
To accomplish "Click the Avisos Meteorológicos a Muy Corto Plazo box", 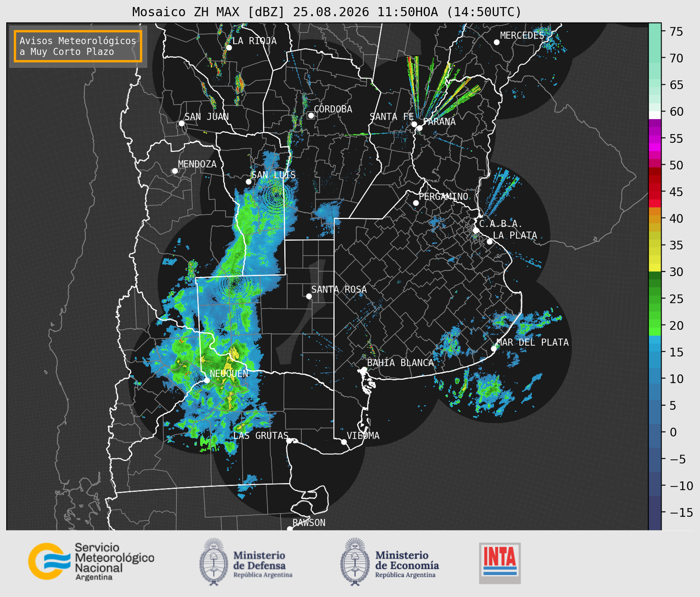I will (x=78, y=46).
